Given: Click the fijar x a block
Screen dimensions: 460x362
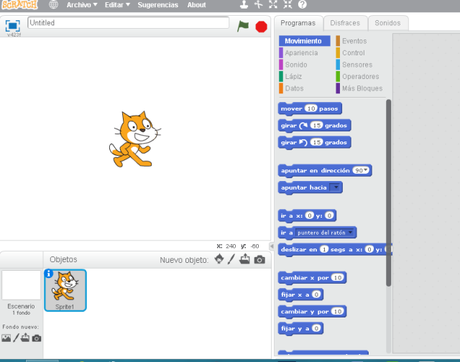Looking at the screenshot, I should pos(301,295).
